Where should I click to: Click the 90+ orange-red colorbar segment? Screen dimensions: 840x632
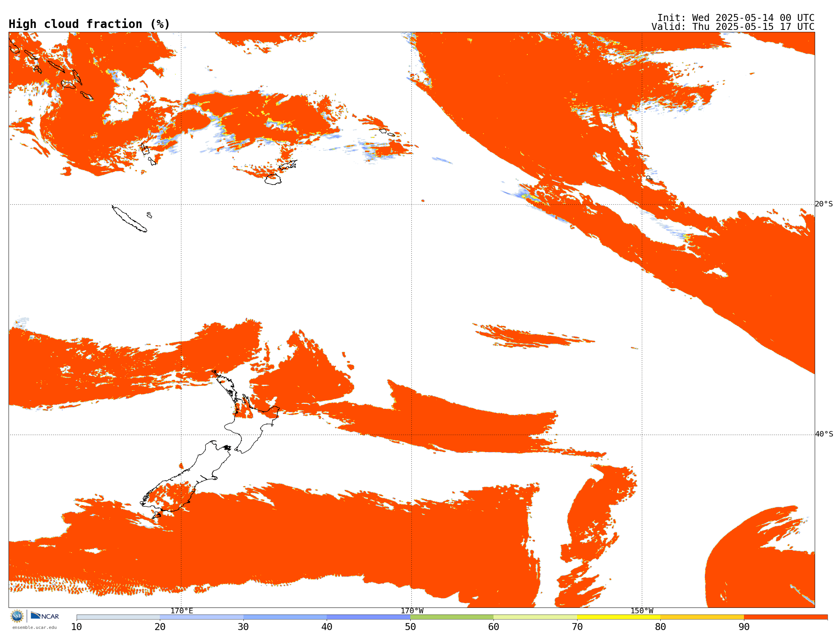coord(786,617)
